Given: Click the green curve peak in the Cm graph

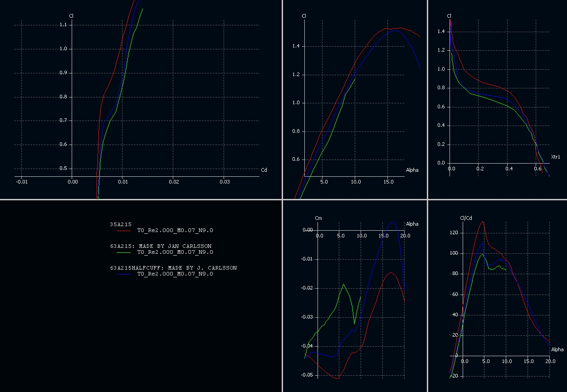Looking at the screenshot, I should [x=343, y=284].
